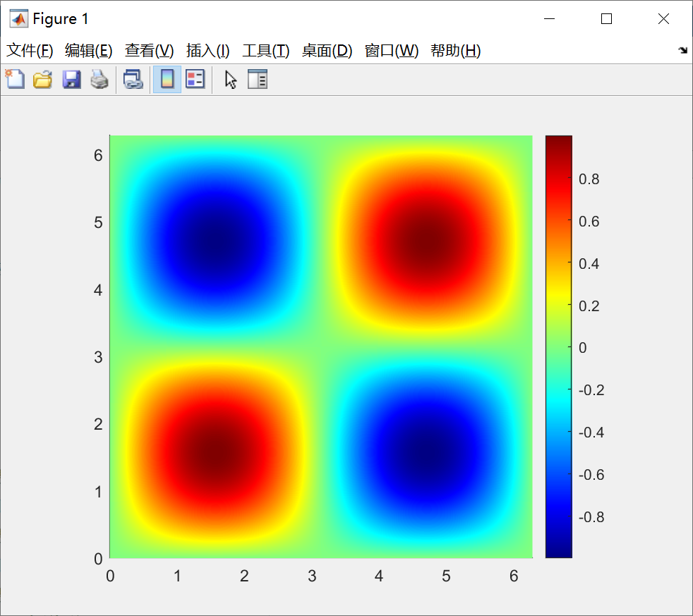This screenshot has width=693, height=616.
Task: Open the 编辑(E) menu
Action: (x=88, y=50)
